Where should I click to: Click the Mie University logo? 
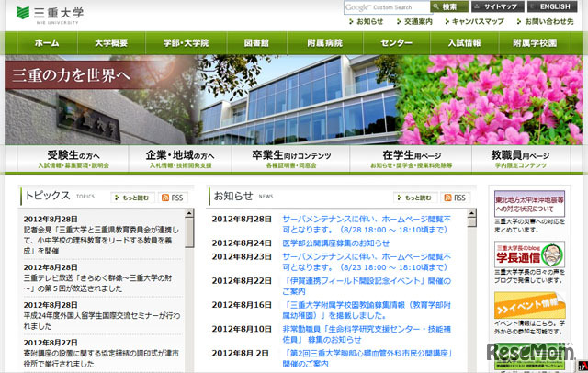50,15
